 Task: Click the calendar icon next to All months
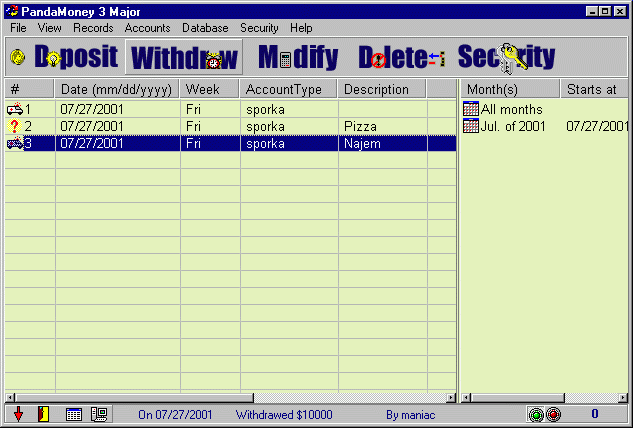pos(471,109)
